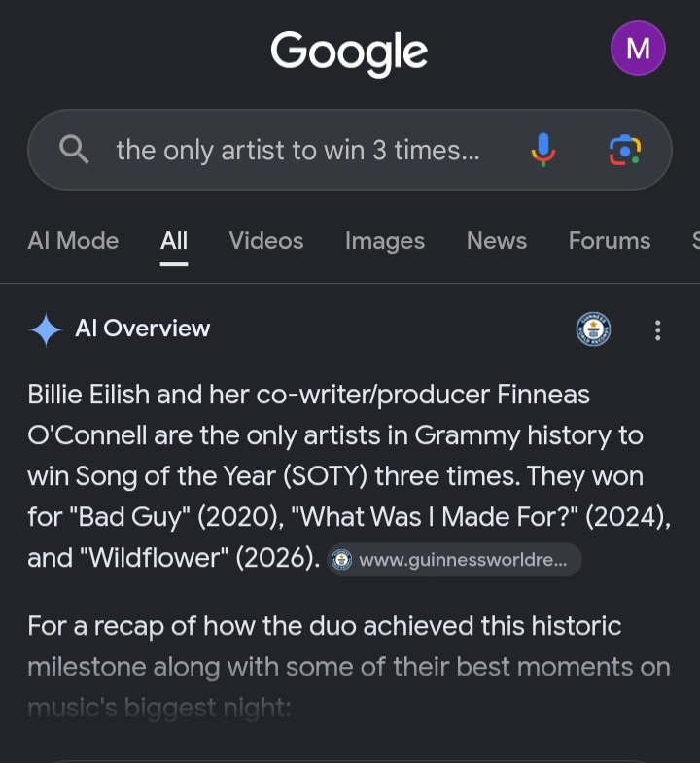Open Google Lens camera search
700x763 pixels.
tap(625, 150)
